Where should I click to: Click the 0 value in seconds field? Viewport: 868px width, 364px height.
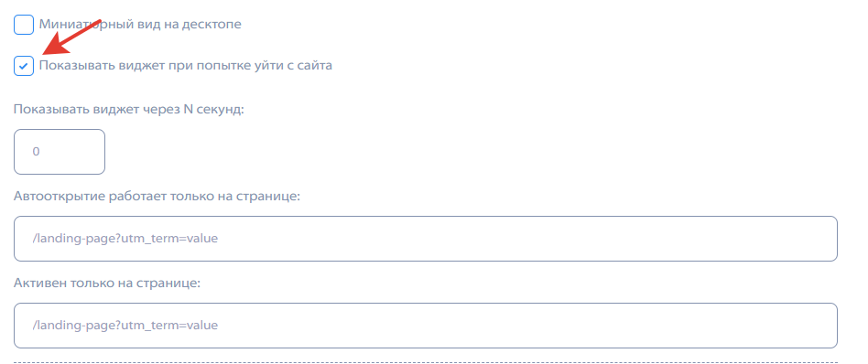pos(36,152)
